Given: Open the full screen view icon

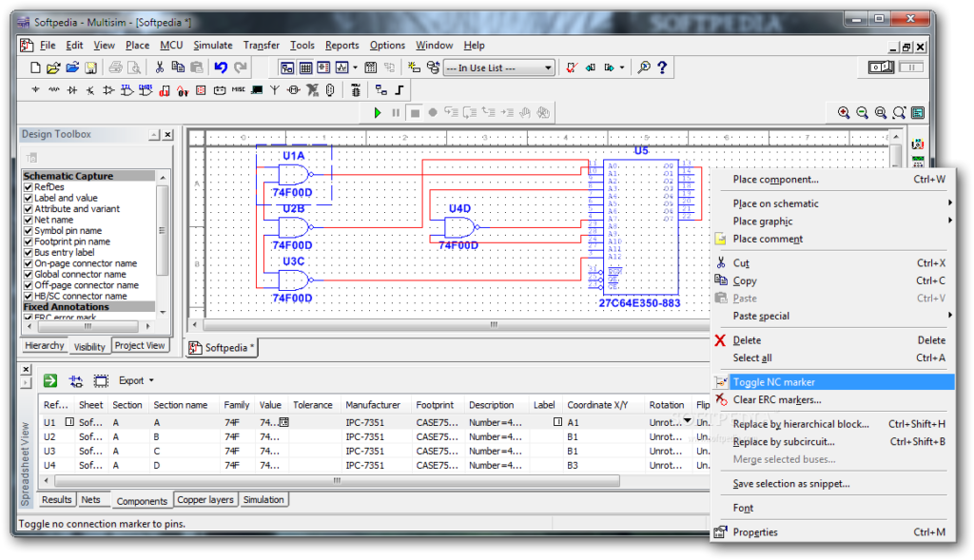Looking at the screenshot, I should coord(916,112).
